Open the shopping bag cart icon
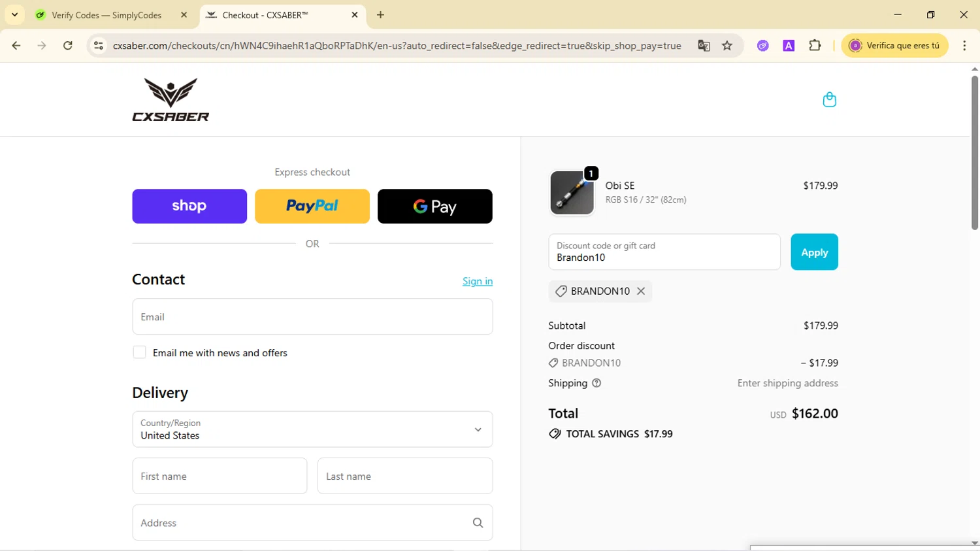 (x=829, y=99)
